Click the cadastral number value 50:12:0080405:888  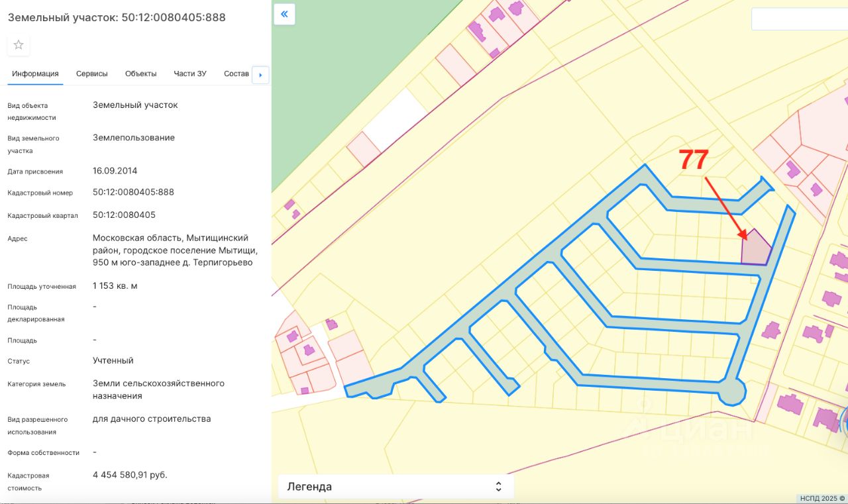click(x=133, y=192)
